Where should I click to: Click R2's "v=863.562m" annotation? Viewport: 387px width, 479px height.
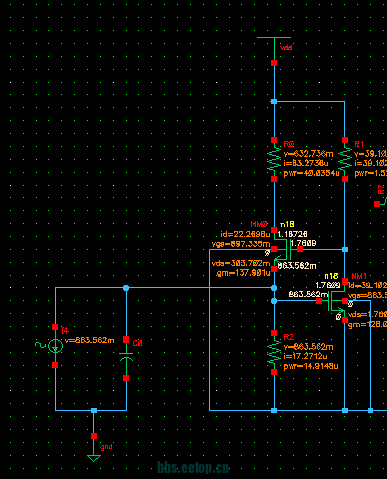coord(308,347)
